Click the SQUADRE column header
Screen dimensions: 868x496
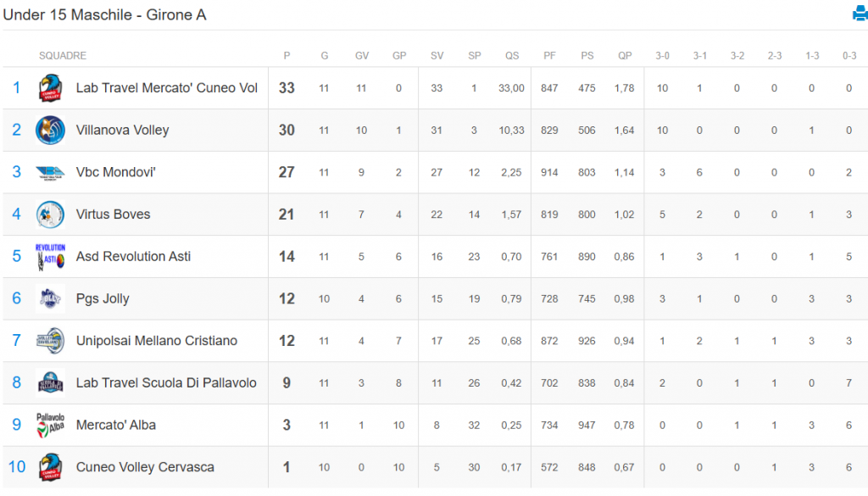[63, 56]
